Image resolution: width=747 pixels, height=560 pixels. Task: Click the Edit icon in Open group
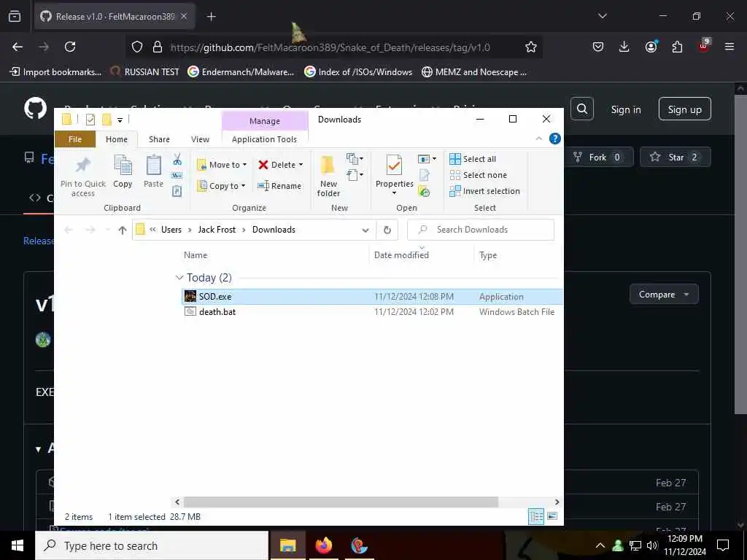coord(424,175)
